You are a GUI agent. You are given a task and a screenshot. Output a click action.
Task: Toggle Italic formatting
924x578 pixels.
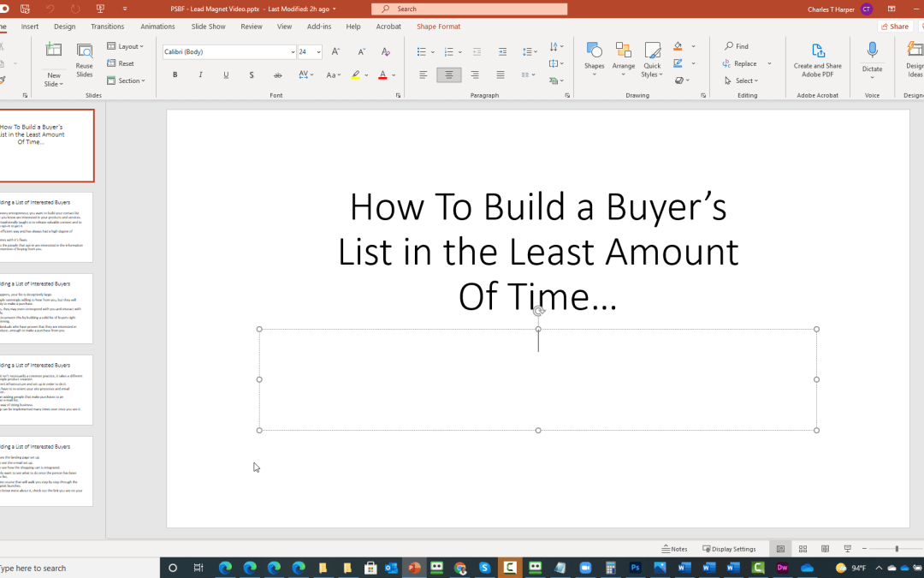[200, 74]
